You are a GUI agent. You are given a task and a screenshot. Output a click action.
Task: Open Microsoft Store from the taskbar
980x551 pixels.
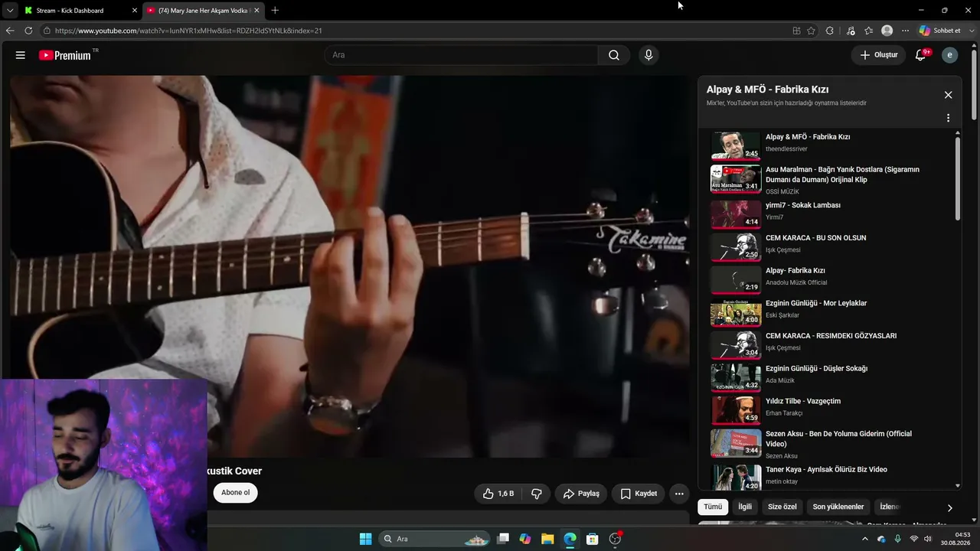tap(592, 539)
